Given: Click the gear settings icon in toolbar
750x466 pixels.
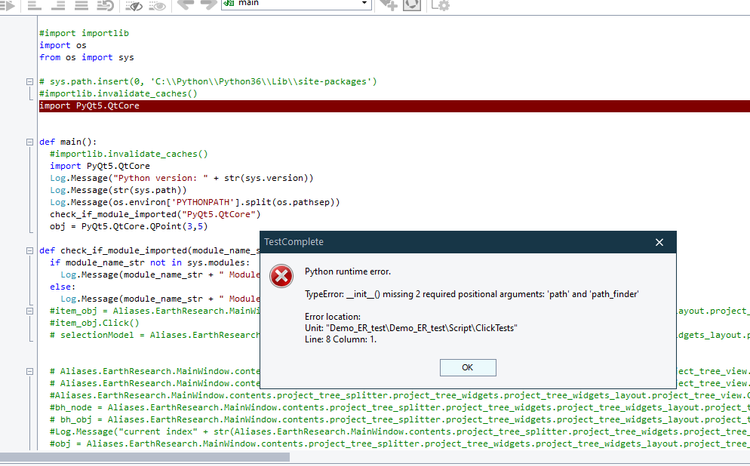Looking at the screenshot, I should pyautogui.click(x=442, y=5).
